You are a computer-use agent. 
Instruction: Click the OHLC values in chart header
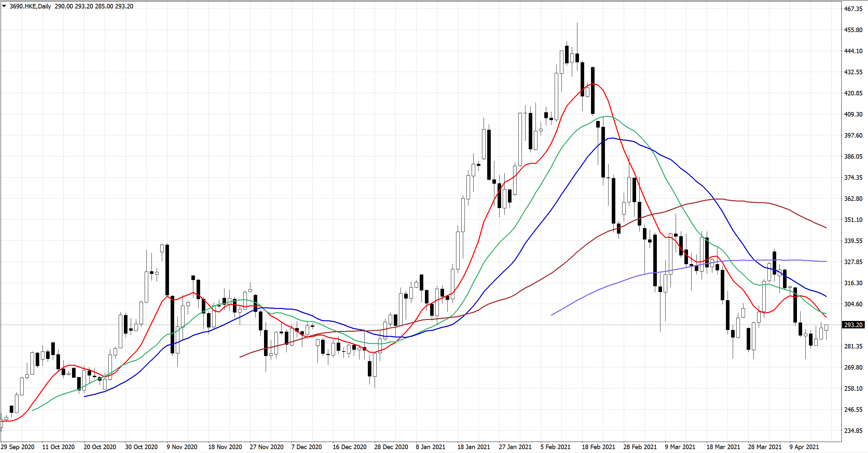(x=94, y=6)
